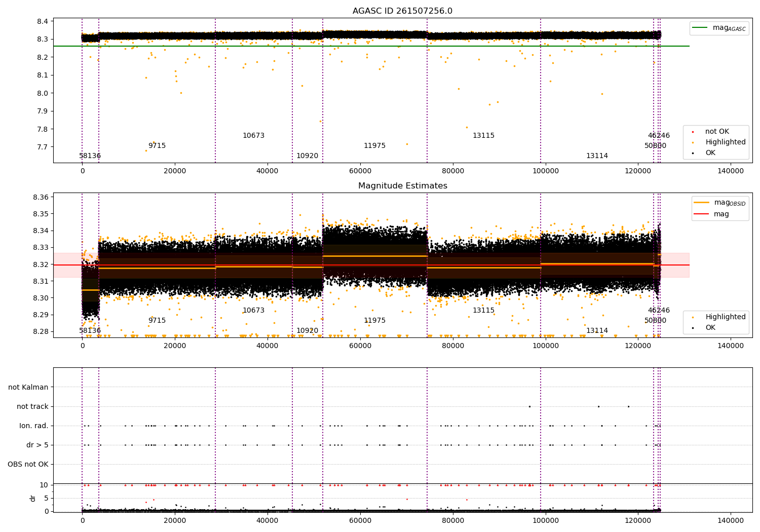The width and height of the screenshot is (760, 532).
Task: Click OBSID label 50800 in the Magnitude Estimates plot
Action: (x=655, y=321)
